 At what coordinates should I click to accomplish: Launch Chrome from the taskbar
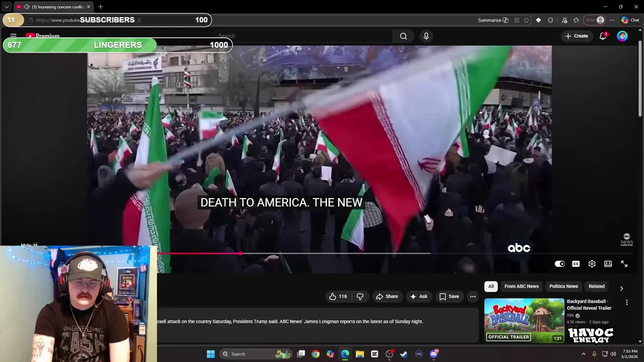[x=315, y=354]
